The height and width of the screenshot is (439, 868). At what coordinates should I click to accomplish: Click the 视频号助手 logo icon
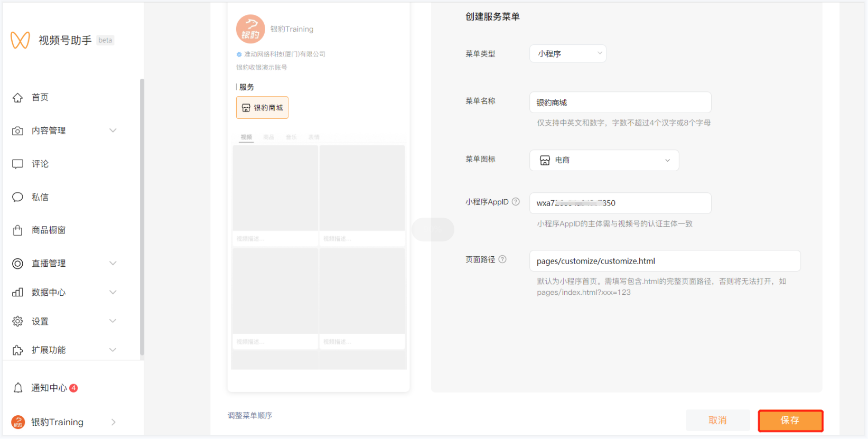click(20, 40)
